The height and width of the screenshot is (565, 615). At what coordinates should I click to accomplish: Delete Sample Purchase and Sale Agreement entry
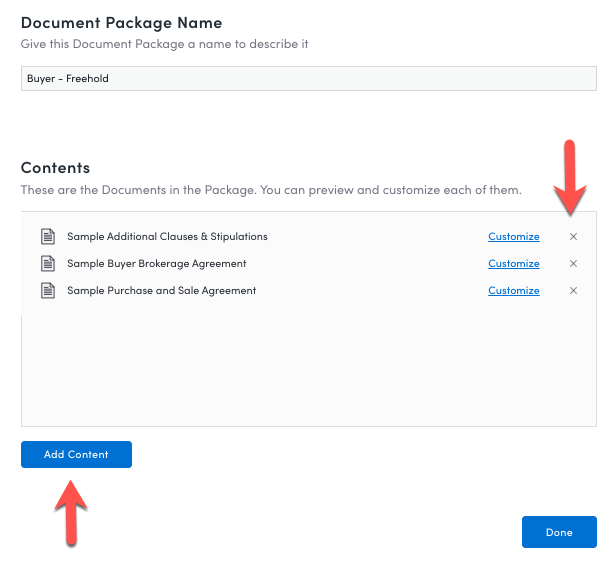coord(573,291)
